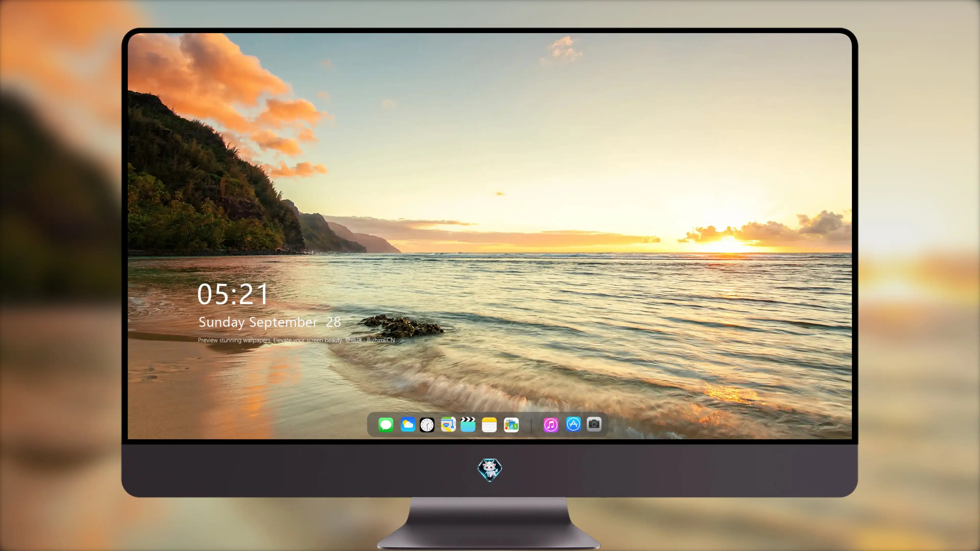Viewport: 980px width, 551px height.
Task: Click the dragon logo on monitor chin
Action: pos(490,470)
